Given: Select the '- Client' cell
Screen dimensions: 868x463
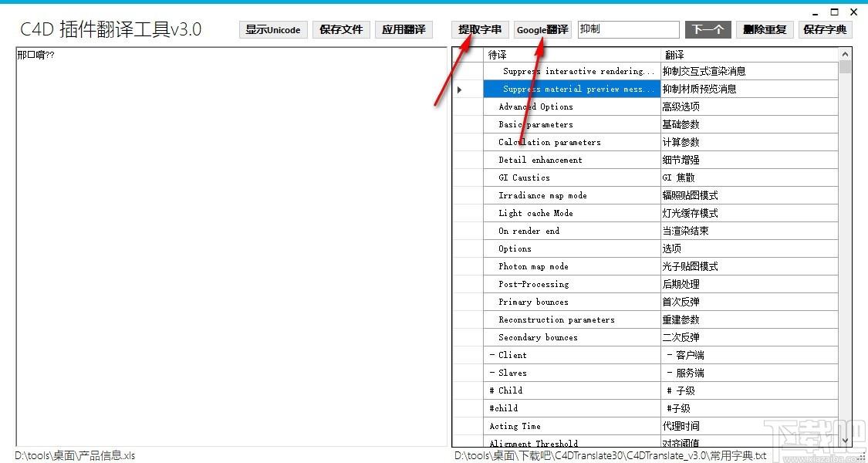Looking at the screenshot, I should (x=572, y=355).
